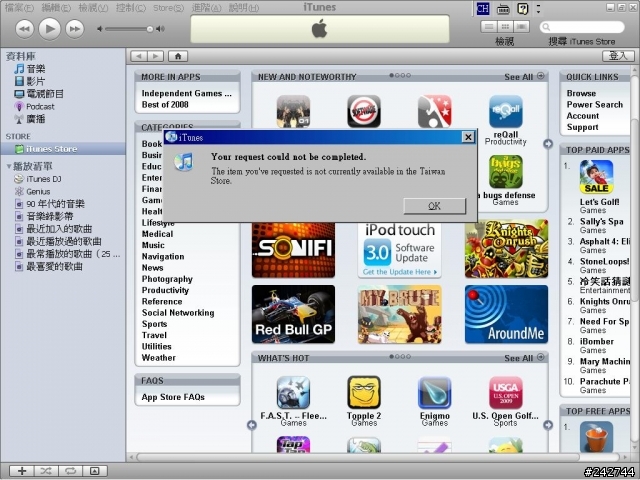Open the Red Bull GP banner

(x=293, y=314)
